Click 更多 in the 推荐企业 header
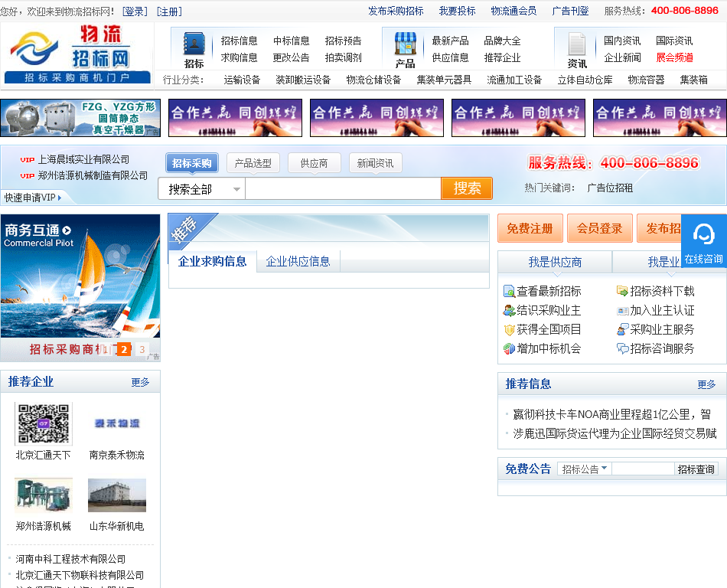Viewport: 727px width, 588px height. click(140, 382)
